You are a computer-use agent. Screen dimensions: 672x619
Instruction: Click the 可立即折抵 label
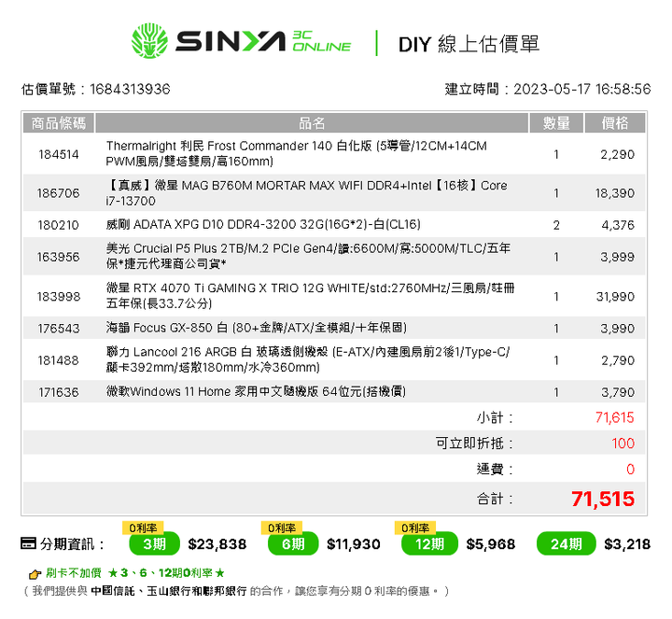[x=474, y=443]
